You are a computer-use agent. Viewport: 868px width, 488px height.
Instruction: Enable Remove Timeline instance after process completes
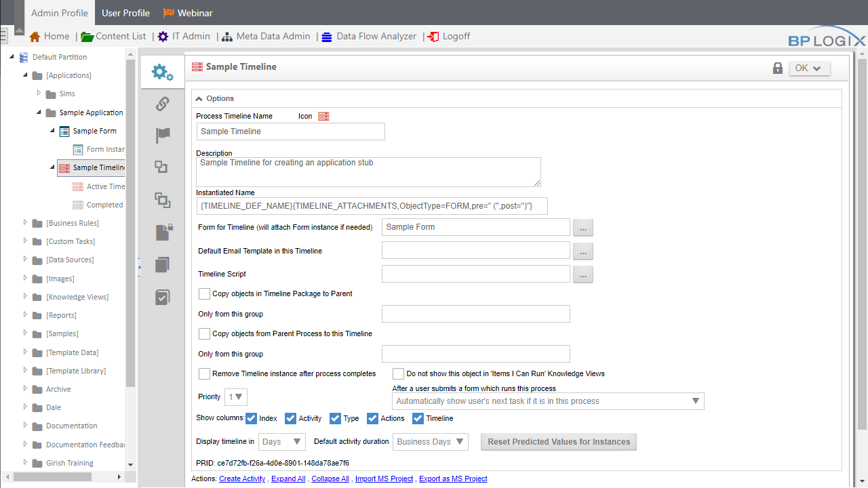coord(204,373)
